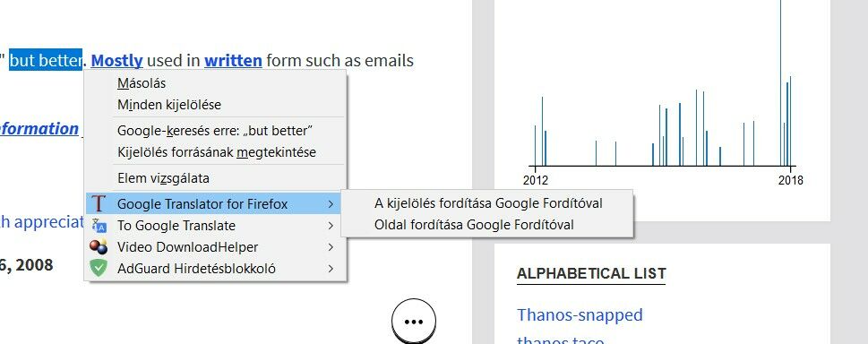The image size is (868, 344).
Task: Expand Video DownloadHelper submenu arrow
Action: (x=331, y=247)
